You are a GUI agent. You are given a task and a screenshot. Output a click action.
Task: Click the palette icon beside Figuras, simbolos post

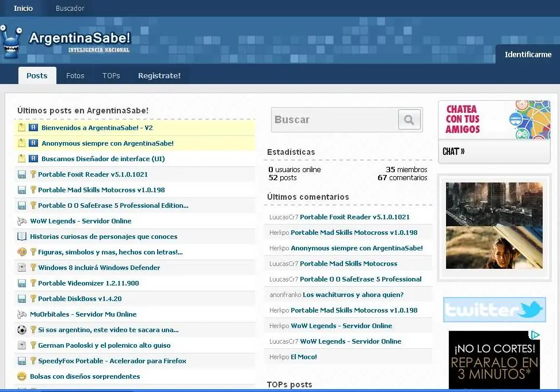[22, 252]
